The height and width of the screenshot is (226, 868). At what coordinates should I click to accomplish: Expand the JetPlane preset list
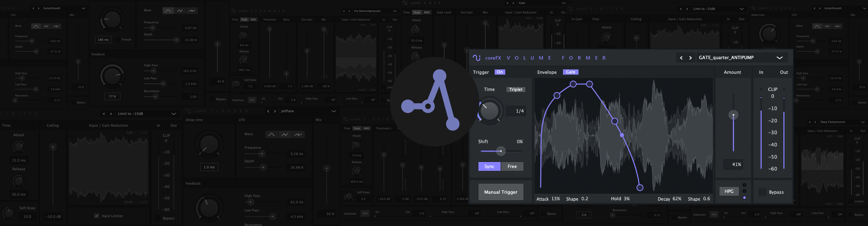tap(333, 111)
